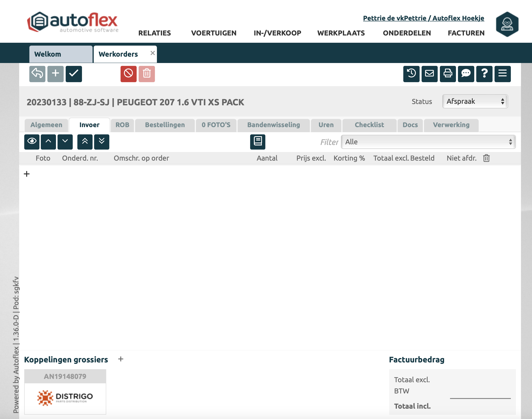Open the WERKPLAATS menu
Screen dimensions: 532x419
(x=341, y=33)
